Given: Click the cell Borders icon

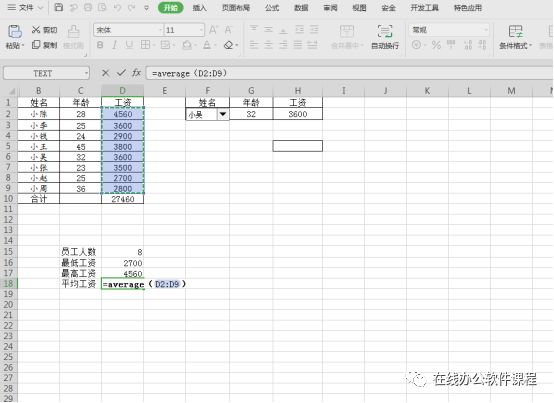Looking at the screenshot, I should (x=145, y=45).
